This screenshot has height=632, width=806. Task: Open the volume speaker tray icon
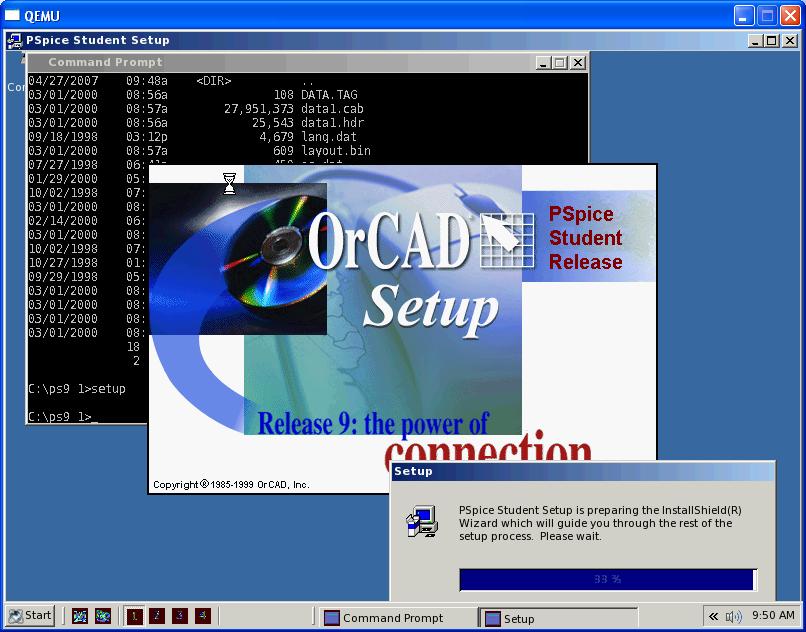734,616
